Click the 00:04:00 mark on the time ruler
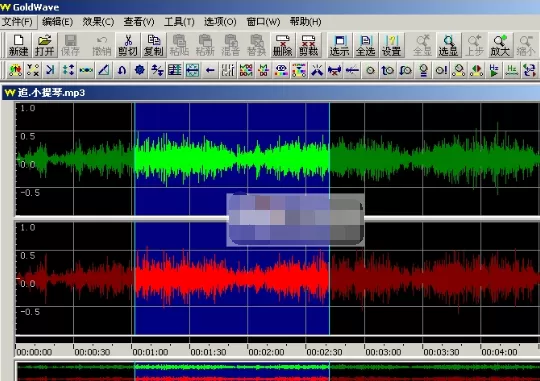Image resolution: width=540 pixels, height=381 pixels. 499,352
